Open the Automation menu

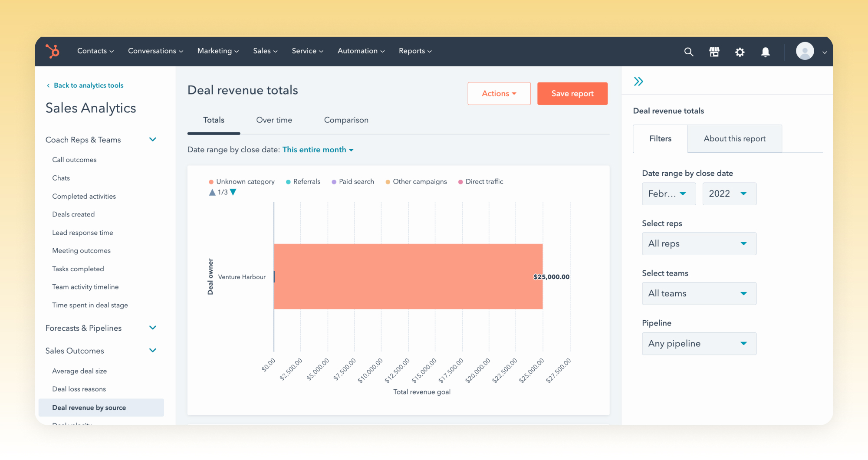click(x=361, y=51)
